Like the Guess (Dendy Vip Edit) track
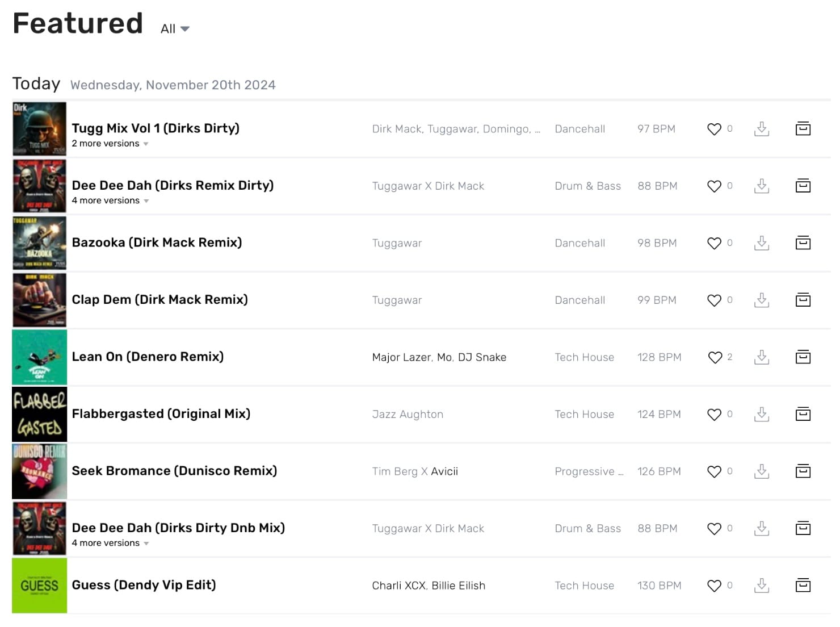The image size is (840, 627). 714,585
